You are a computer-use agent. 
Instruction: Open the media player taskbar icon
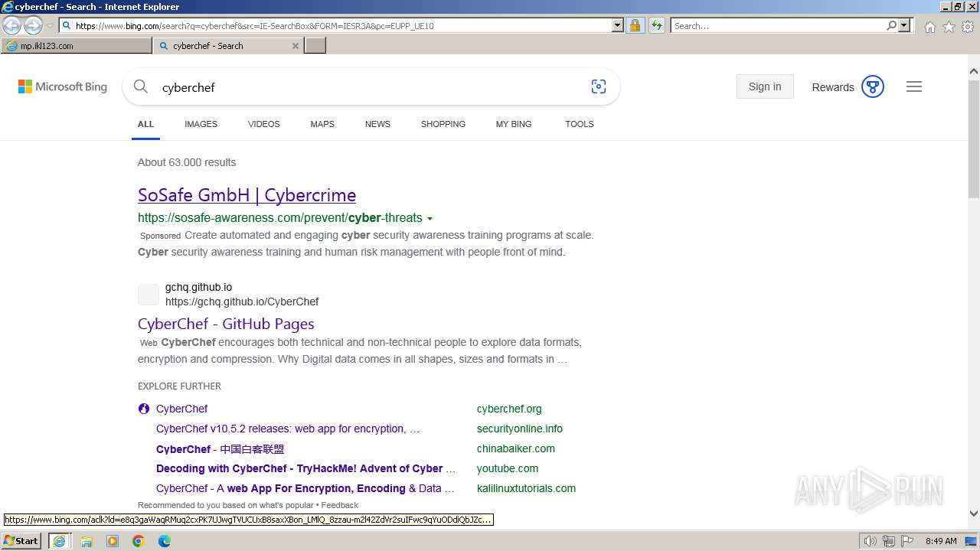113,541
